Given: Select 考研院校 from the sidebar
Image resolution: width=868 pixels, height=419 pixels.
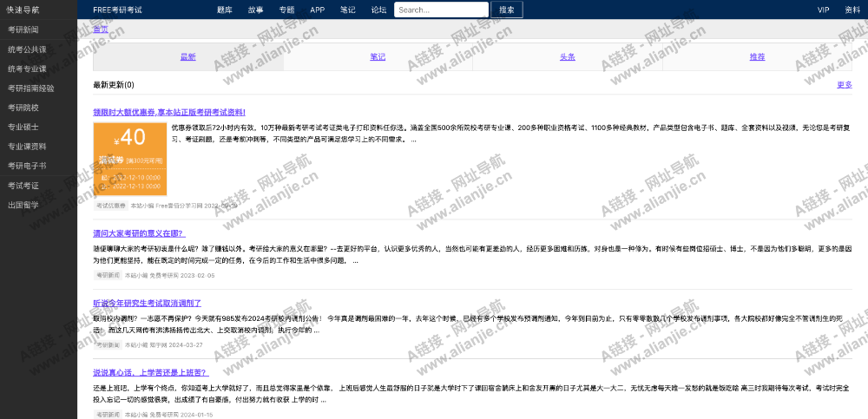Looking at the screenshot, I should [x=23, y=108].
